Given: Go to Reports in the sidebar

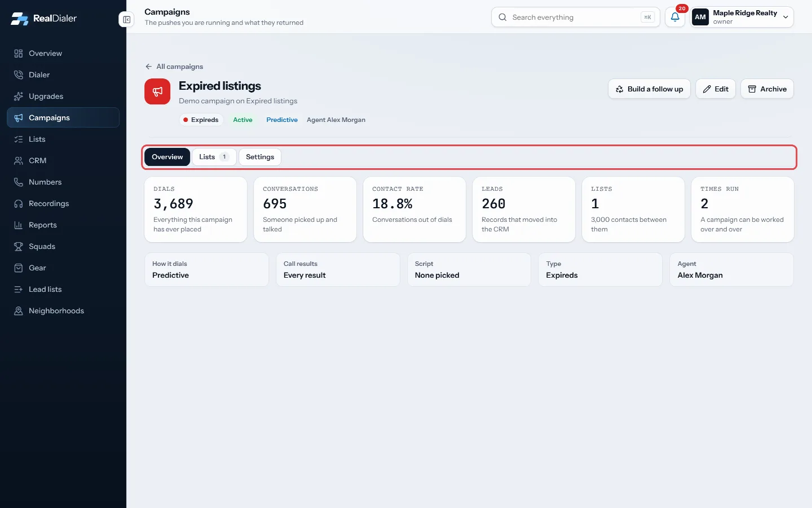Looking at the screenshot, I should pyautogui.click(x=63, y=225).
